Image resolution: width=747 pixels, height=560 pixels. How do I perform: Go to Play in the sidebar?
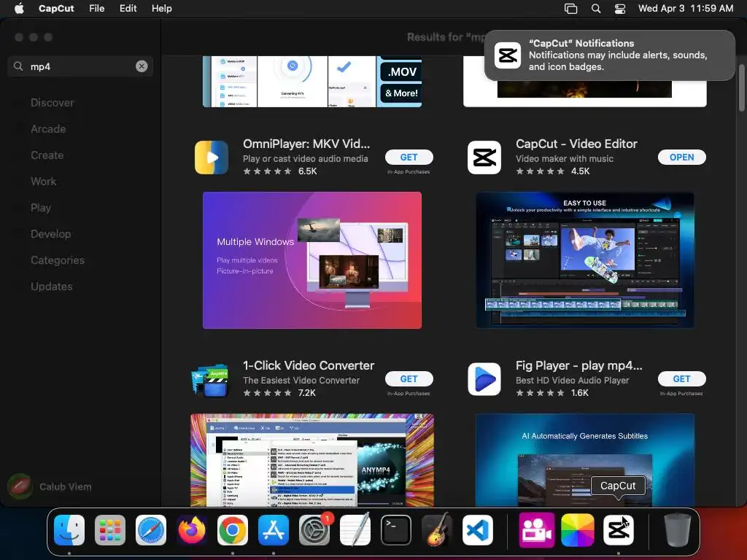[41, 208]
